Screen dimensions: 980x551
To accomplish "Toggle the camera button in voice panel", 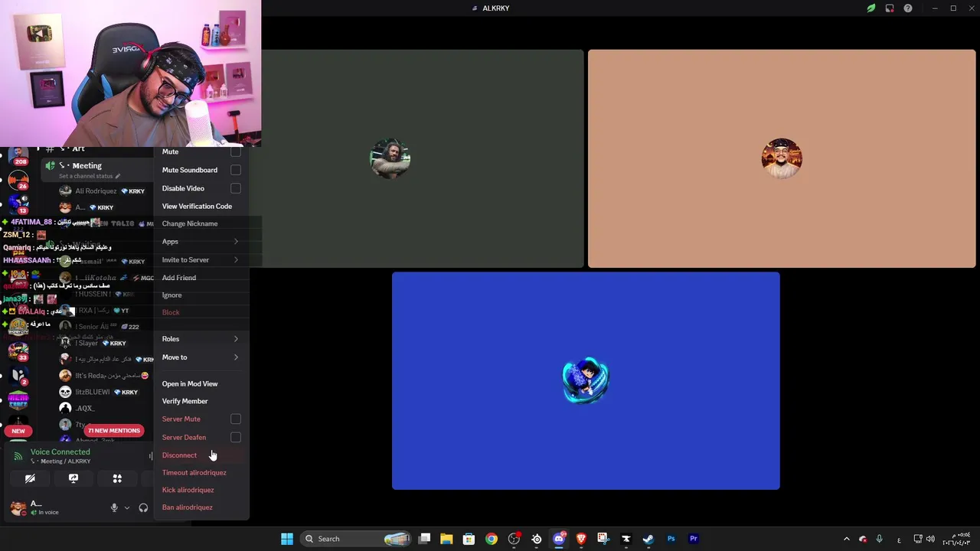I will (x=30, y=478).
